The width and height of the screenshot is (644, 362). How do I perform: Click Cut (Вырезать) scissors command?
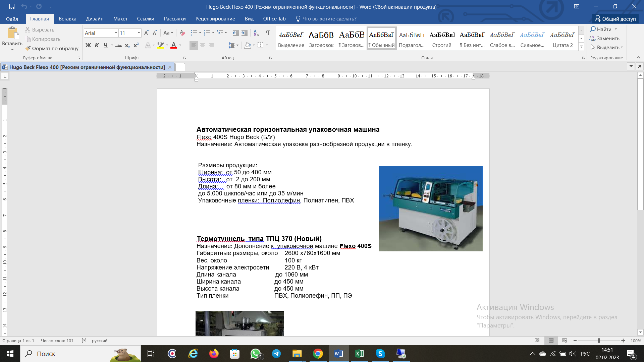point(40,30)
